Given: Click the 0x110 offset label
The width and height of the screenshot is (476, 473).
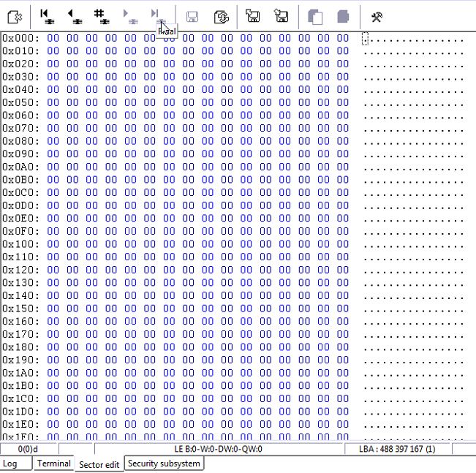Looking at the screenshot, I should point(20,257).
